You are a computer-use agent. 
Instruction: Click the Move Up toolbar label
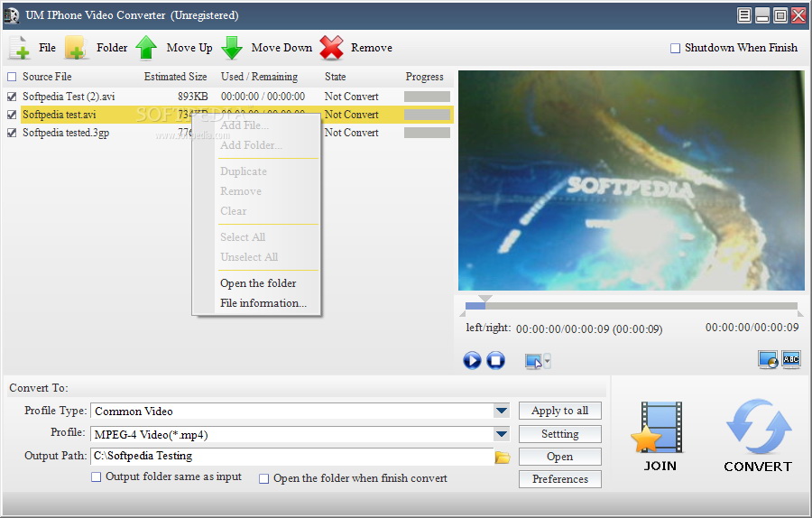coord(189,48)
